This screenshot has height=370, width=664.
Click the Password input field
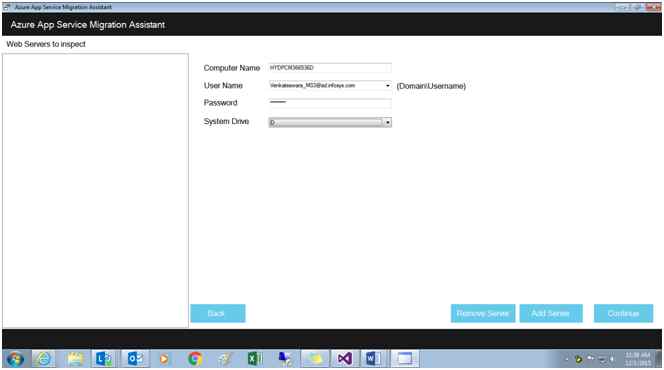pos(330,102)
